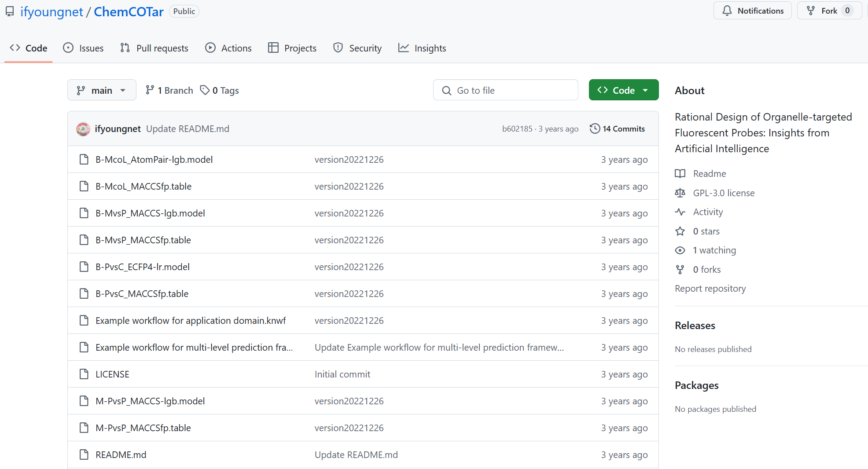
Task: Open the green Code dropdown button
Action: 624,90
